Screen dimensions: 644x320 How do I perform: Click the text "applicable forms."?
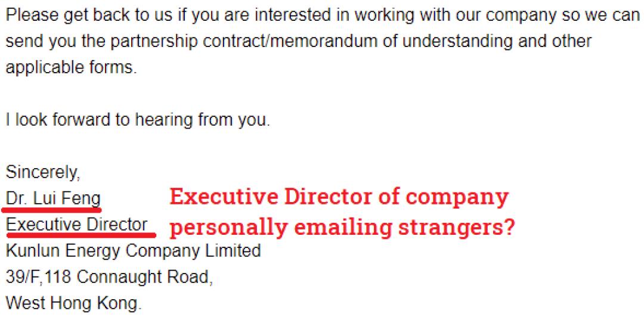point(71,67)
